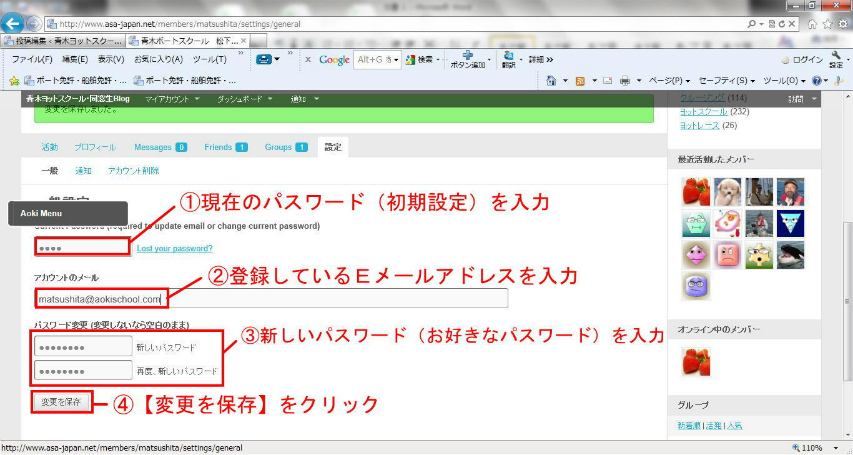Click the browser Forward arrow button
The image size is (853, 455).
click(33, 24)
